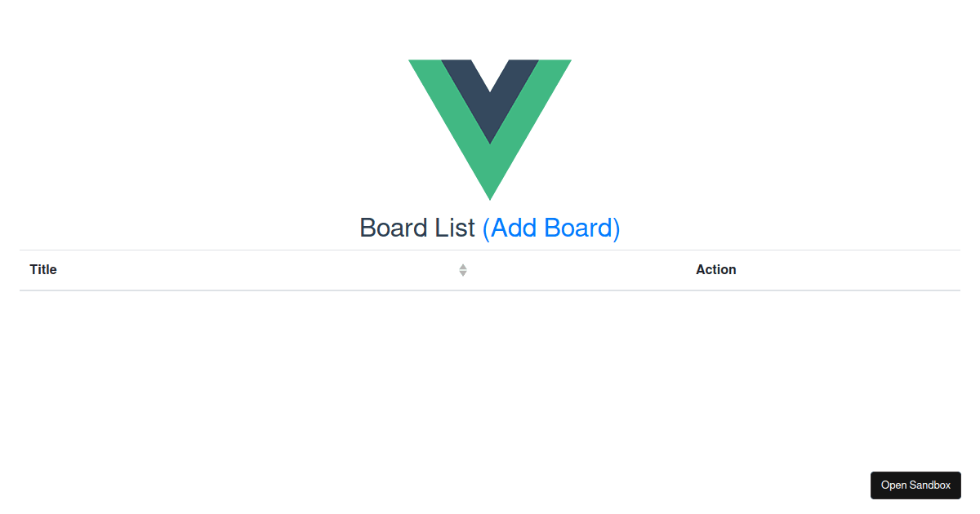
Task: Click the Open Sandbox button
Action: click(915, 485)
